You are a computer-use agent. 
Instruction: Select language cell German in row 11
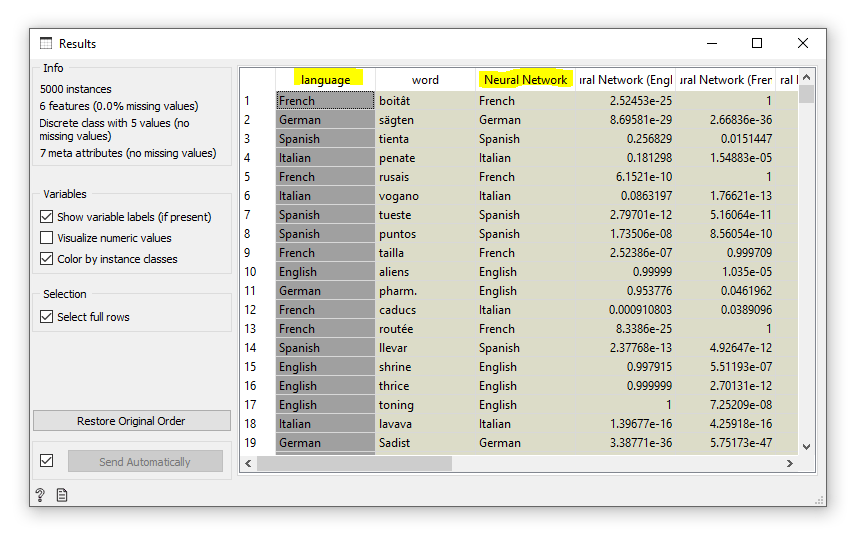(x=325, y=291)
